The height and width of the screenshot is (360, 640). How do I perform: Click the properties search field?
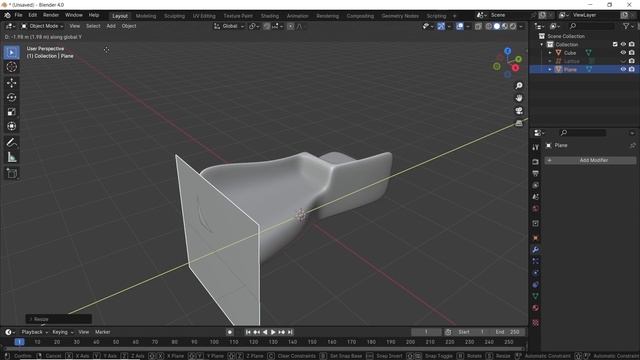(x=582, y=133)
